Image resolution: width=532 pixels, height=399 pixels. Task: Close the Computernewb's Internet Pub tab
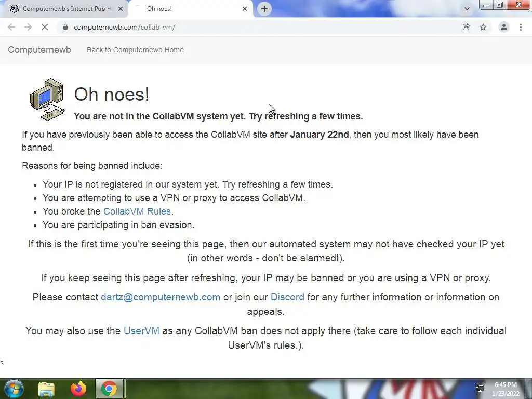tap(121, 9)
